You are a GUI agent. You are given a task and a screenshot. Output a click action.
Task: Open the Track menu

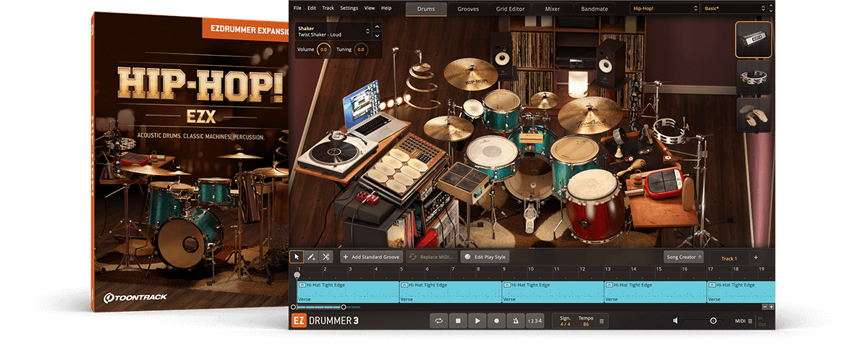tap(328, 8)
